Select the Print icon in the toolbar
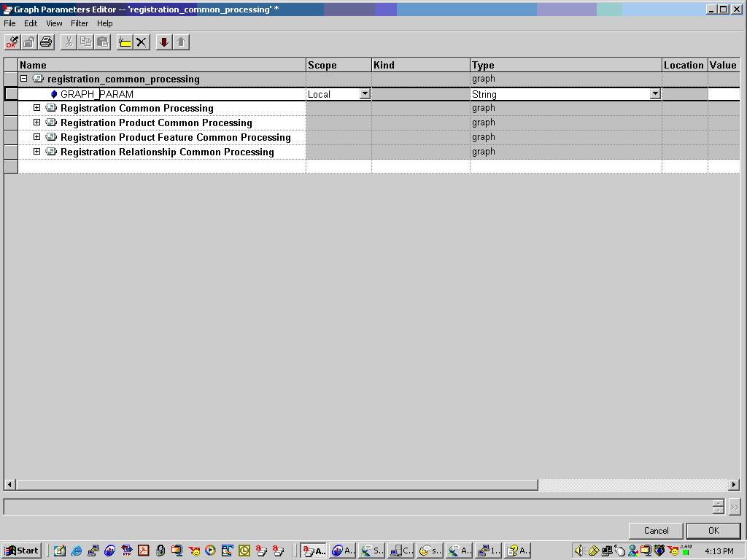This screenshot has height=560, width=747. [44, 42]
